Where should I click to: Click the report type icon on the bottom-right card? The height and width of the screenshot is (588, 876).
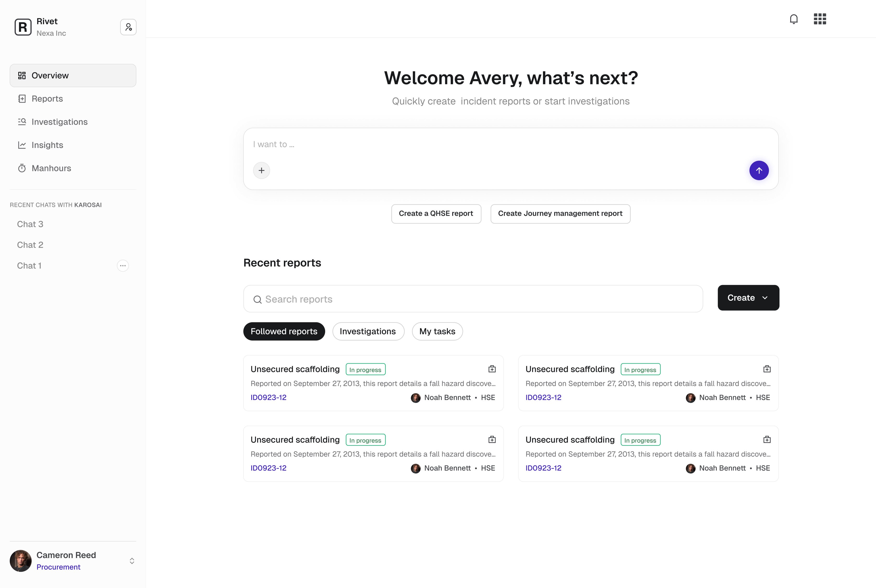[767, 440]
